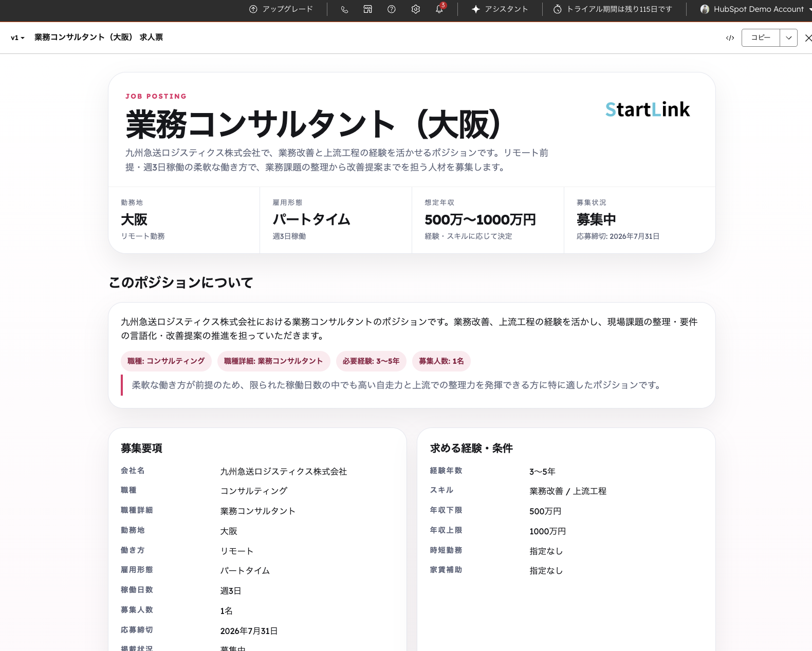Click the 1000万円 upper salary value

[548, 531]
